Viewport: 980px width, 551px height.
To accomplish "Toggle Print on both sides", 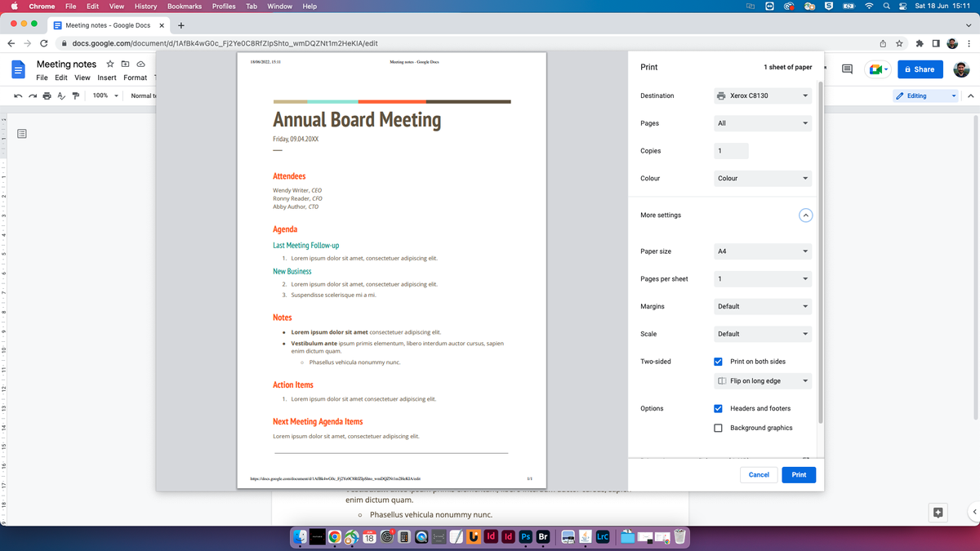I will [x=718, y=361].
